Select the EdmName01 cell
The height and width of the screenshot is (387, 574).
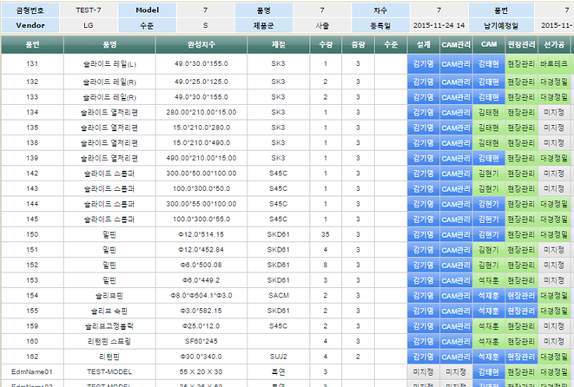[32, 372]
